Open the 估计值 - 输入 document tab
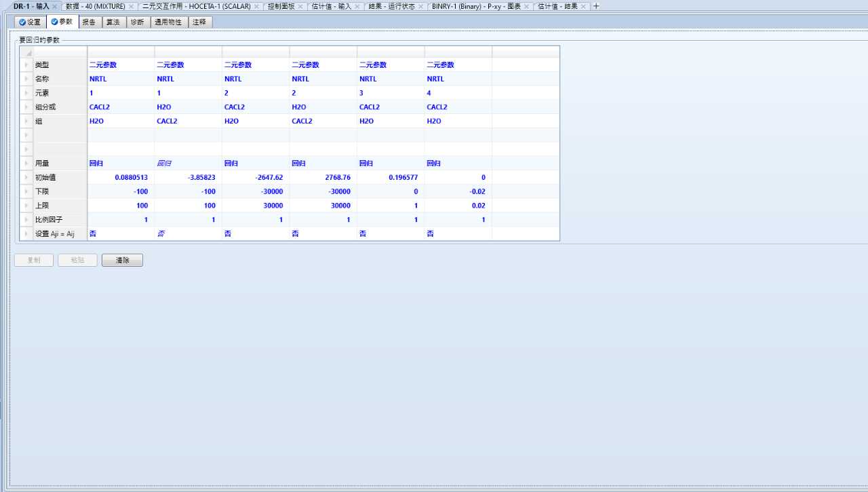 331,6
